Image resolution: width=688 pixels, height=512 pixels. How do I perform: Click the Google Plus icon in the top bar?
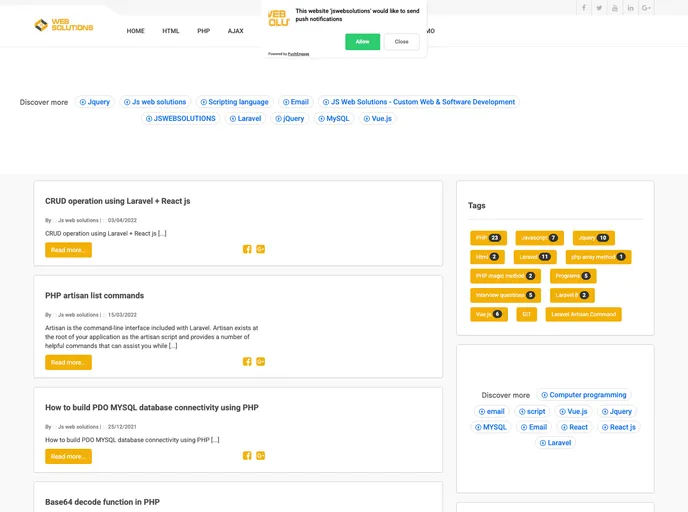[x=646, y=8]
